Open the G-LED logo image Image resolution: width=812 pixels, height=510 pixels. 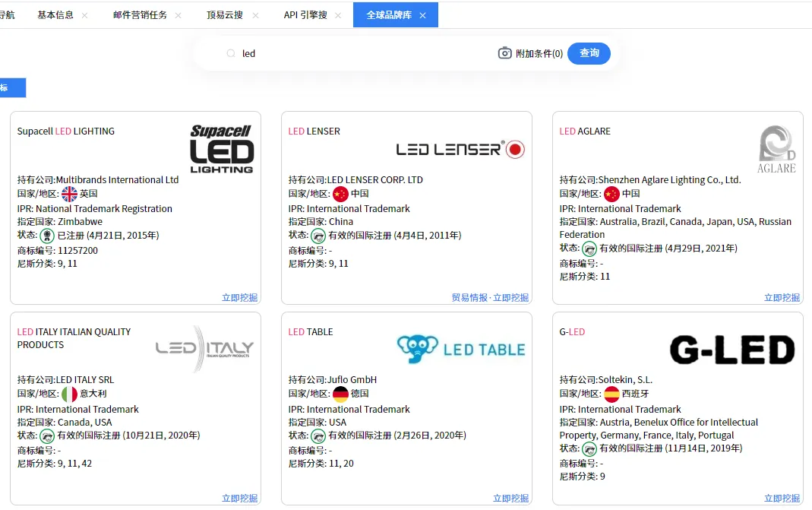pos(731,350)
